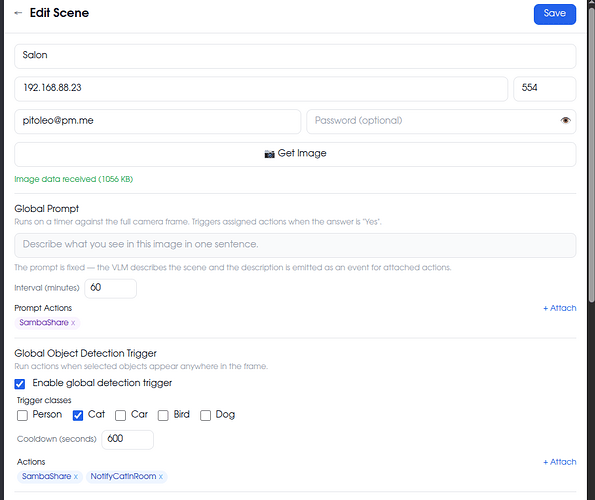Image resolution: width=595 pixels, height=500 pixels.
Task: Select the port field showing 554
Action: point(545,89)
